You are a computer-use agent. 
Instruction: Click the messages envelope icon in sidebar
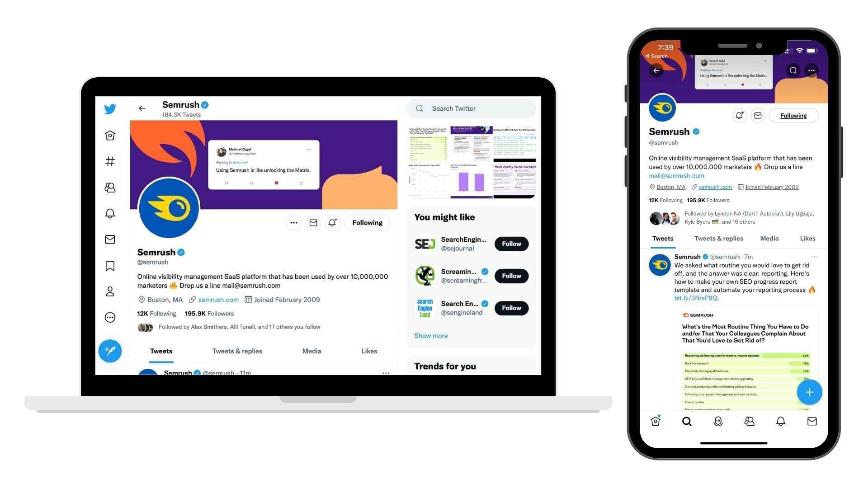pyautogui.click(x=109, y=239)
